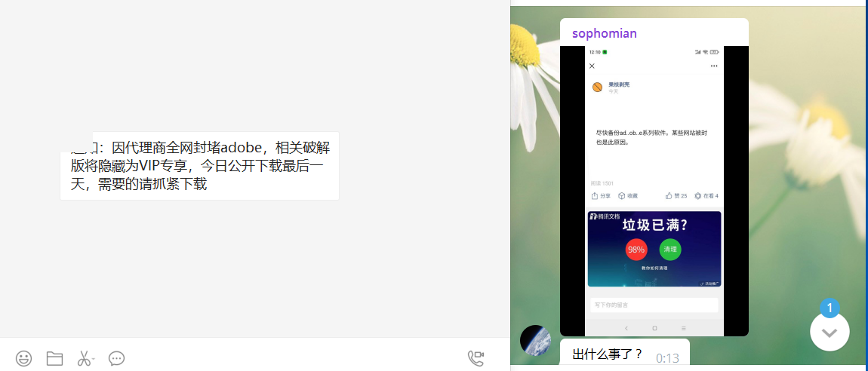Like the article via 赞 25
The width and height of the screenshot is (868, 371).
pos(676,196)
